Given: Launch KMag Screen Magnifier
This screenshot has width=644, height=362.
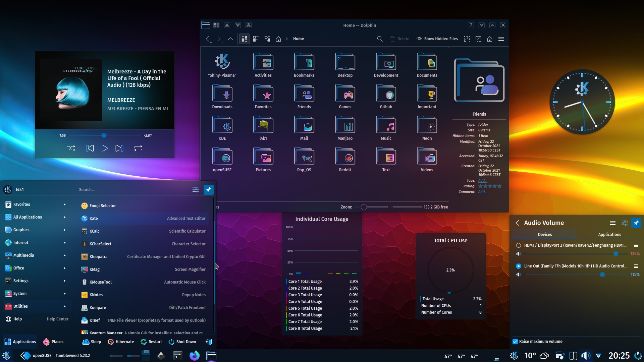Looking at the screenshot, I should tap(144, 269).
